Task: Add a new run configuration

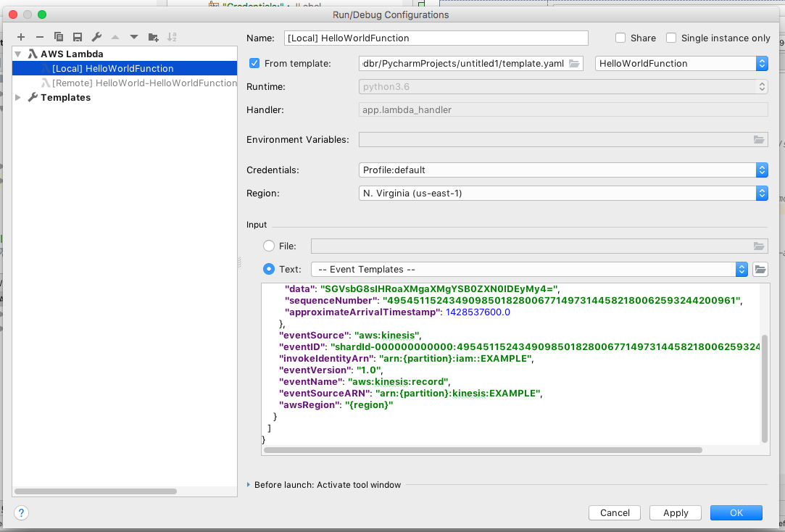Action: point(20,37)
